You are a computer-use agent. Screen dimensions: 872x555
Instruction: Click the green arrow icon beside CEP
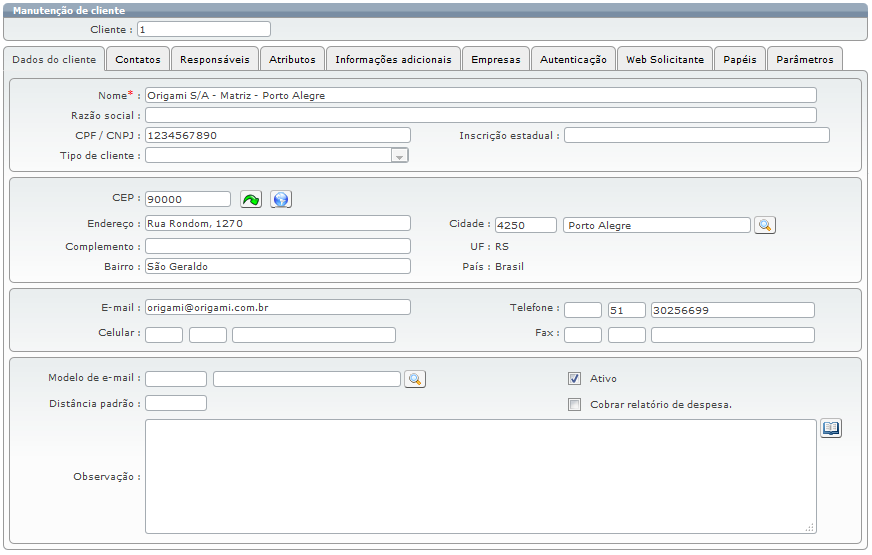[x=251, y=199]
